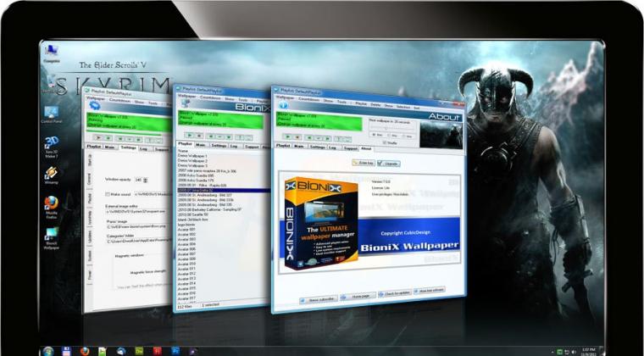Open Firefox from the taskbar

[x=85, y=352]
